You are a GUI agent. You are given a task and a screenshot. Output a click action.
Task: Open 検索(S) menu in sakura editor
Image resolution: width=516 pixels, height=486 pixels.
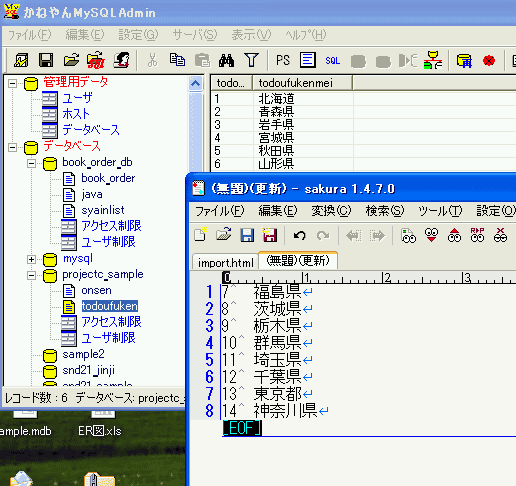click(x=385, y=211)
